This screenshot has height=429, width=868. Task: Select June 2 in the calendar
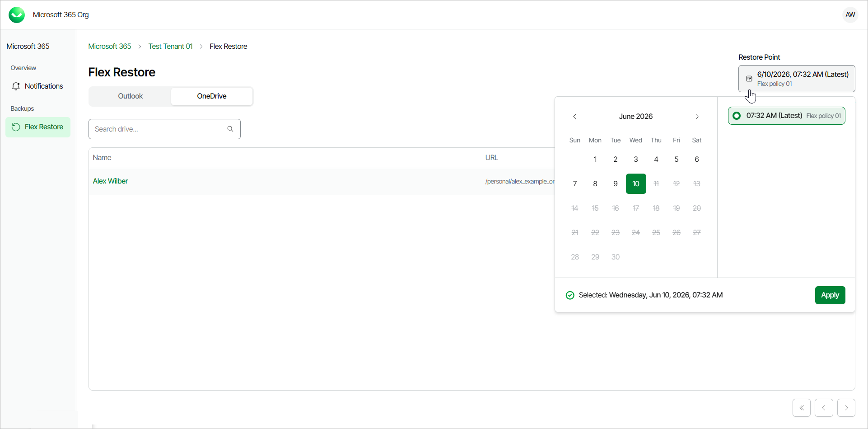click(616, 160)
